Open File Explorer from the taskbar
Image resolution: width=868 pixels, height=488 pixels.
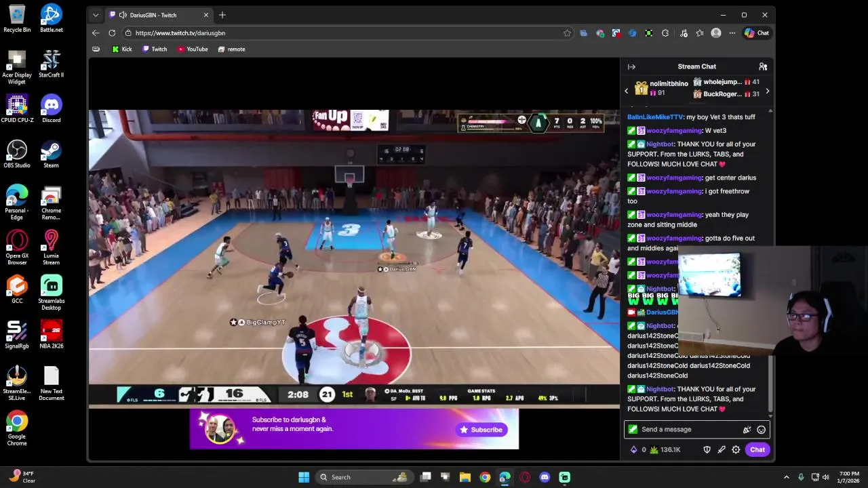coord(465,477)
